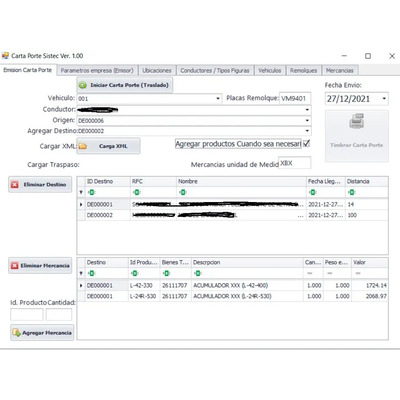400x400 pixels.
Task: Open the Origen dropdown arrow
Action: coord(307,120)
